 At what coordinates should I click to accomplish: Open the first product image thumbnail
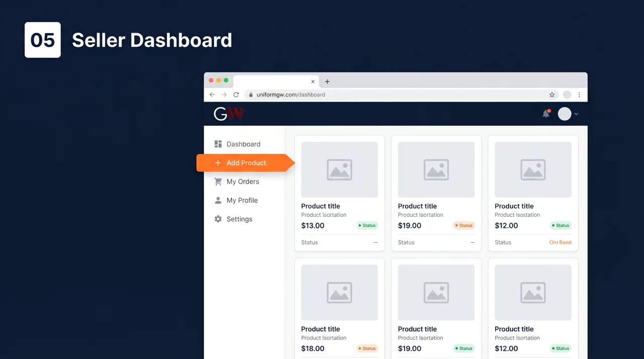[x=339, y=169]
